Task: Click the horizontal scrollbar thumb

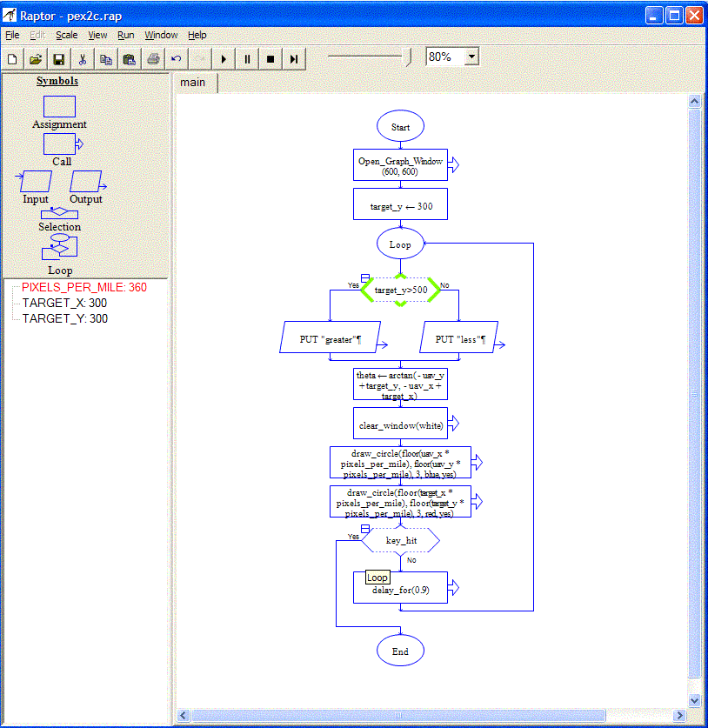Action: click(x=398, y=716)
